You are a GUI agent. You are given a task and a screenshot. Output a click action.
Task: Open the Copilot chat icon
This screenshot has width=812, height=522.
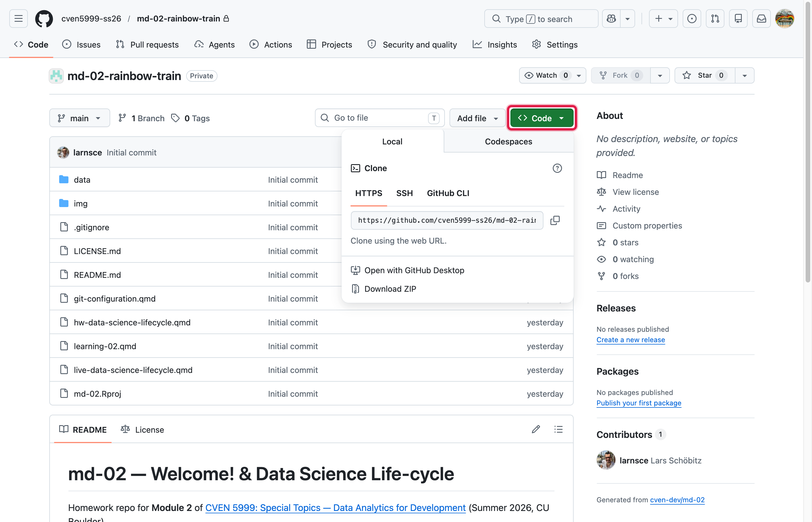[x=611, y=19]
